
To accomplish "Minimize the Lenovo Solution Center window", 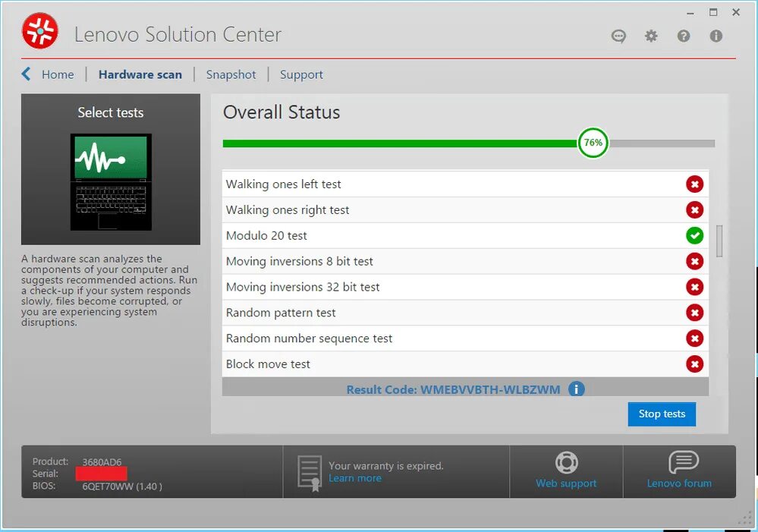I will 690,13.
